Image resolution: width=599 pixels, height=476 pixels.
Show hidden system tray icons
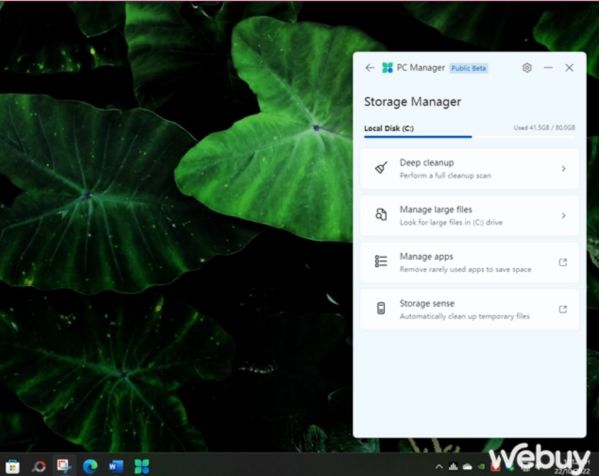(439, 466)
